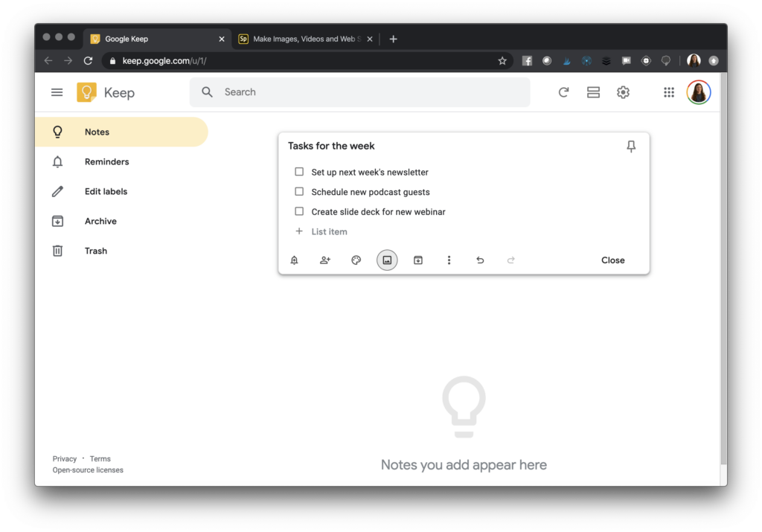
Task: Open more options for the note
Action: point(449,260)
